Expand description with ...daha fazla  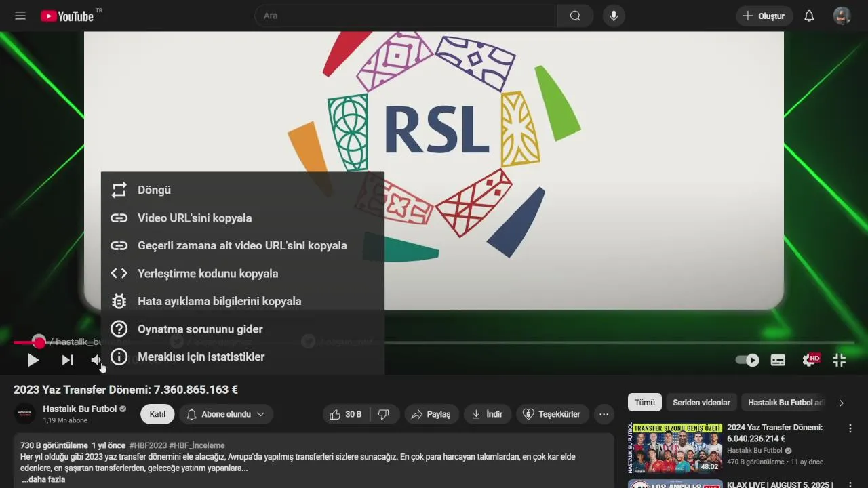tap(43, 479)
